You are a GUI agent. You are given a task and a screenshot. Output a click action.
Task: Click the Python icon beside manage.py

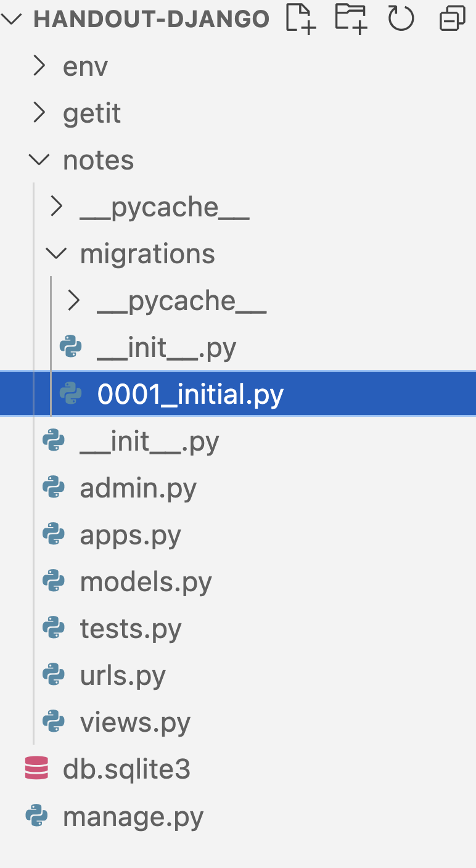(x=37, y=816)
